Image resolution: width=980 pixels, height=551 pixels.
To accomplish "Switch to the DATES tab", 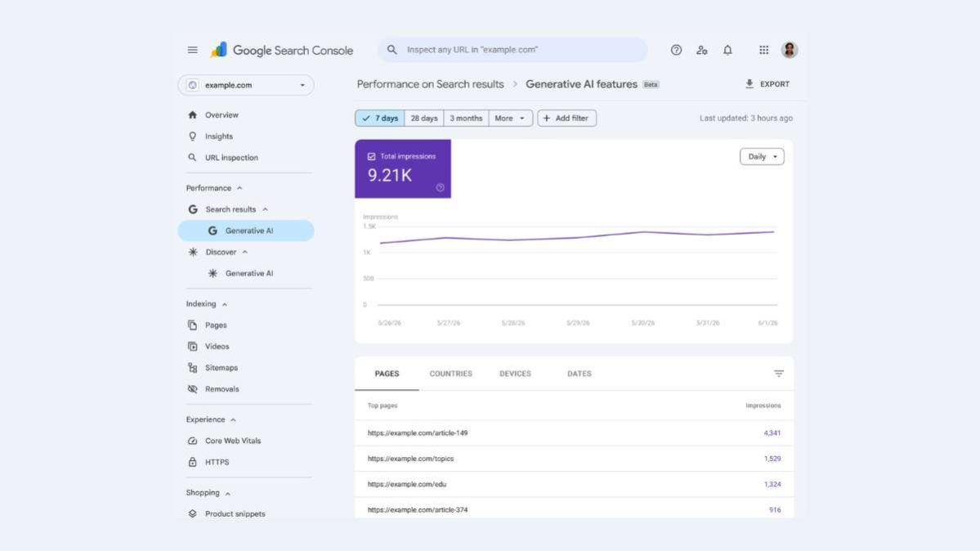I will [579, 374].
